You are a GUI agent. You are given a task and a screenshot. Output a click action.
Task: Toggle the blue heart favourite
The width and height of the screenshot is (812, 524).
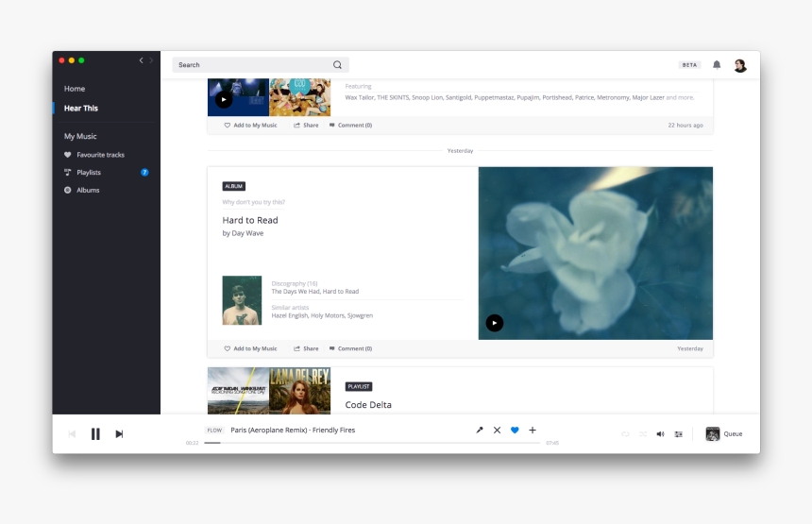tap(515, 430)
